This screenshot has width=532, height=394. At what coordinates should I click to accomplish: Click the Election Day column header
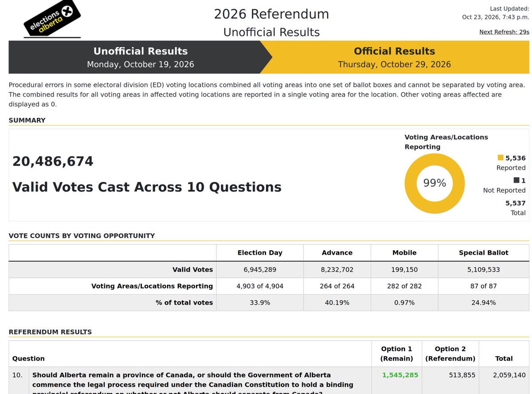pos(260,252)
